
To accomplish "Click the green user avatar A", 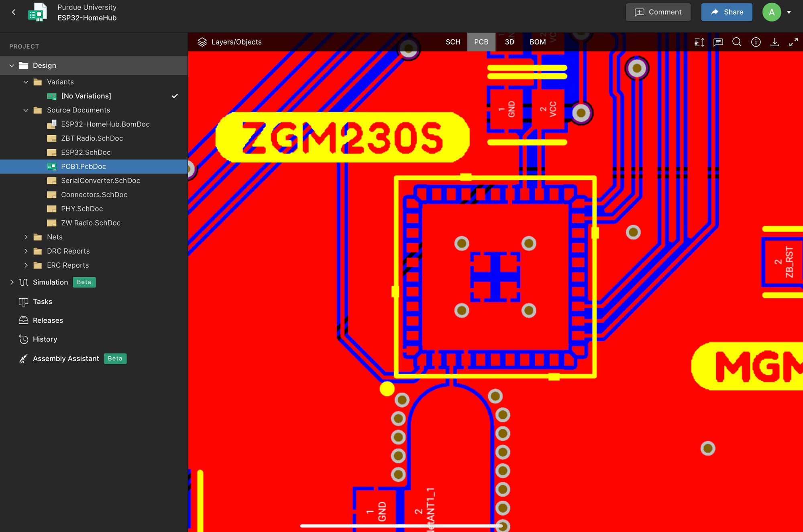I will pos(771,12).
